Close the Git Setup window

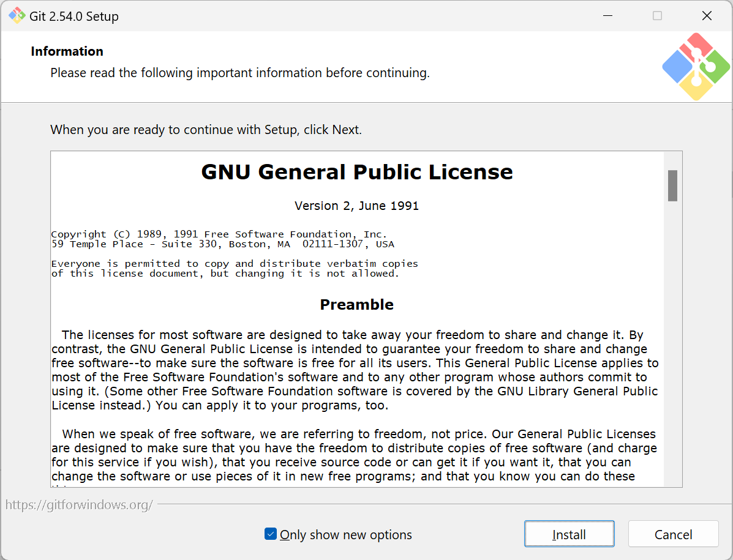coord(707,15)
